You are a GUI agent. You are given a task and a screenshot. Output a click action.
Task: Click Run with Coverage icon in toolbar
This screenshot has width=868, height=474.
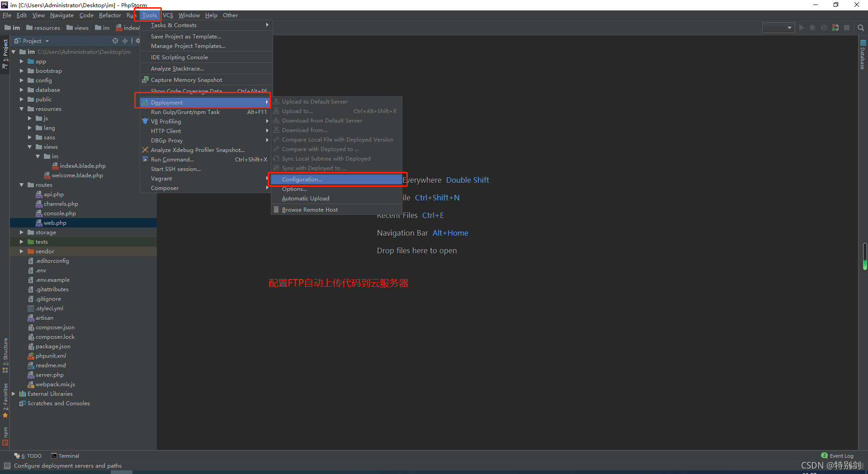pyautogui.click(x=824, y=28)
